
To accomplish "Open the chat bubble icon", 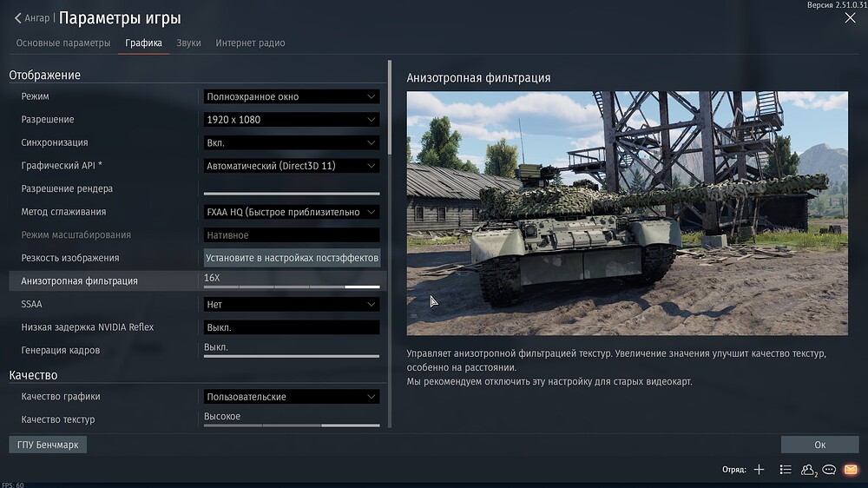I will [829, 470].
